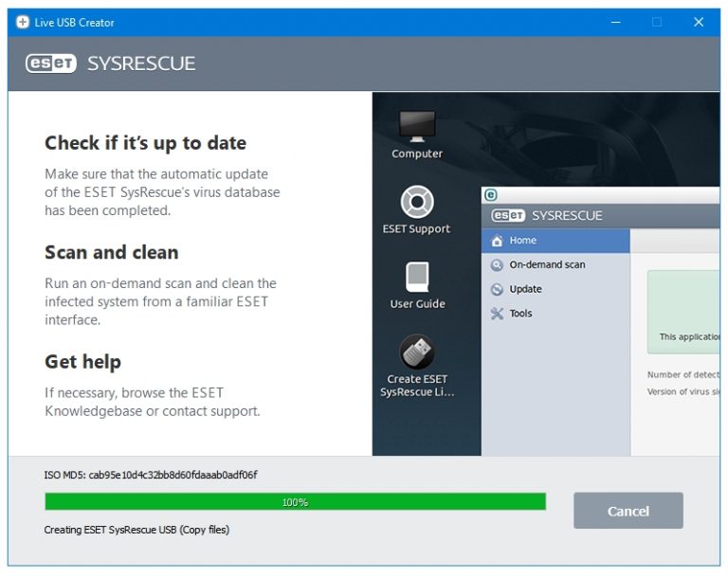The height and width of the screenshot is (578, 728).
Task: Close the Live USB Creator window
Action: tap(699, 23)
